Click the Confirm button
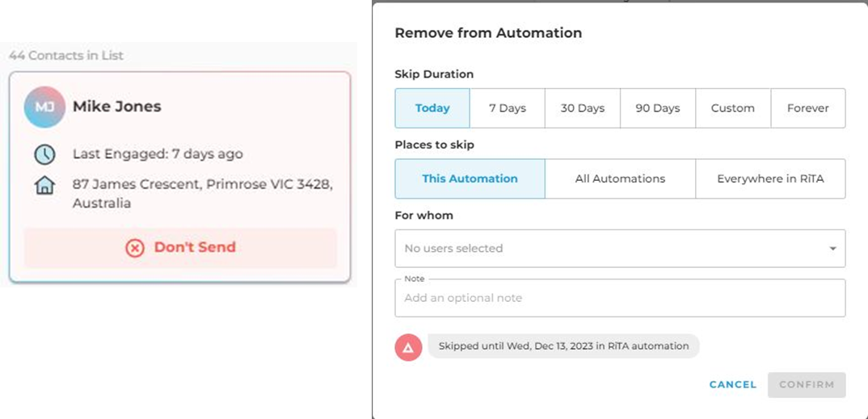Image resolution: width=868 pixels, height=419 pixels. [x=807, y=385]
